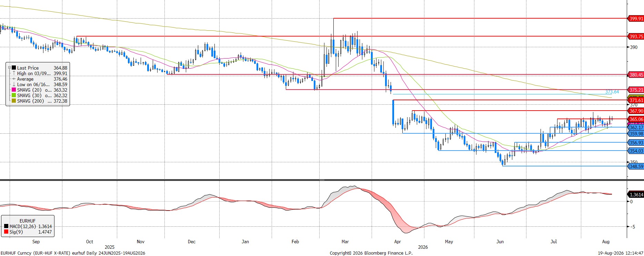Click the olive SMAVG (200) swatch
Viewport: 644px width, 256px height.
coord(14,101)
